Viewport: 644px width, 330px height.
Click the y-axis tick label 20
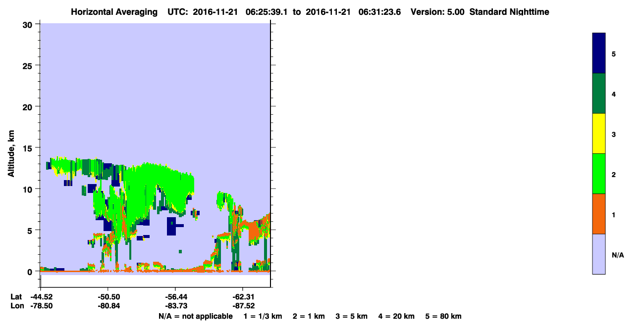28,106
